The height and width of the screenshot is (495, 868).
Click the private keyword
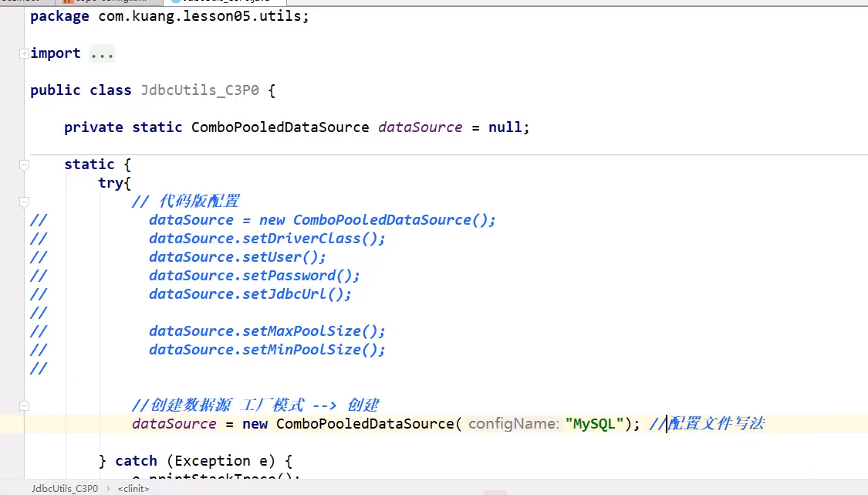[x=93, y=127]
